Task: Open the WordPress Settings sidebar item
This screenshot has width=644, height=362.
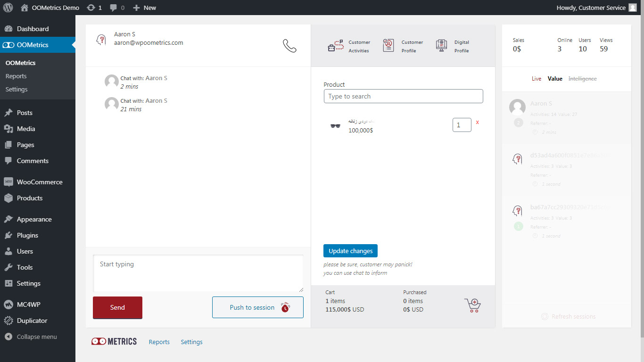Action: 38,283
